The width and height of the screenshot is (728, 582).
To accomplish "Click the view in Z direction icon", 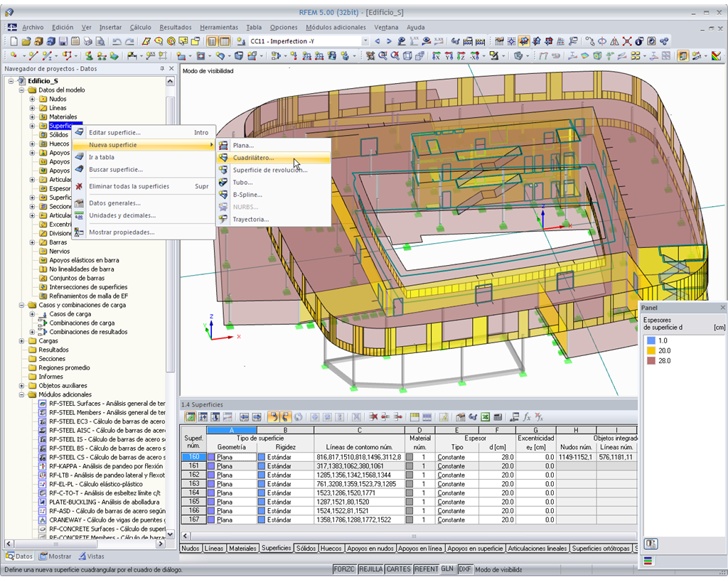I will point(461,56).
